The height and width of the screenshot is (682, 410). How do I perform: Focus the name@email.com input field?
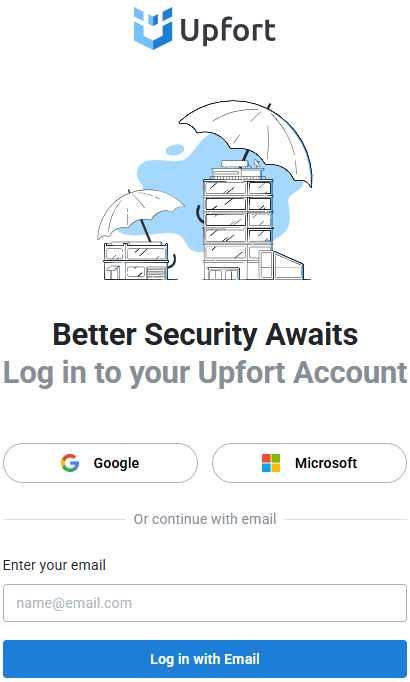click(205, 603)
